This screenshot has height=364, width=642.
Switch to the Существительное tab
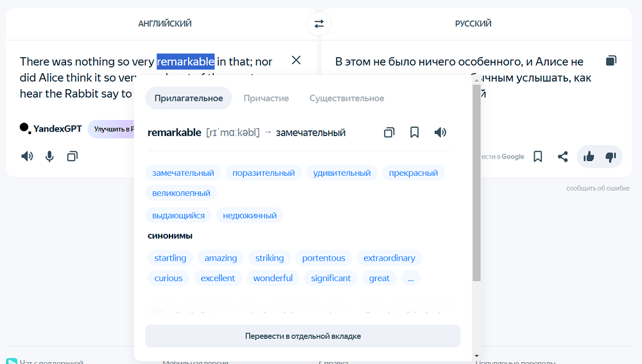(347, 98)
